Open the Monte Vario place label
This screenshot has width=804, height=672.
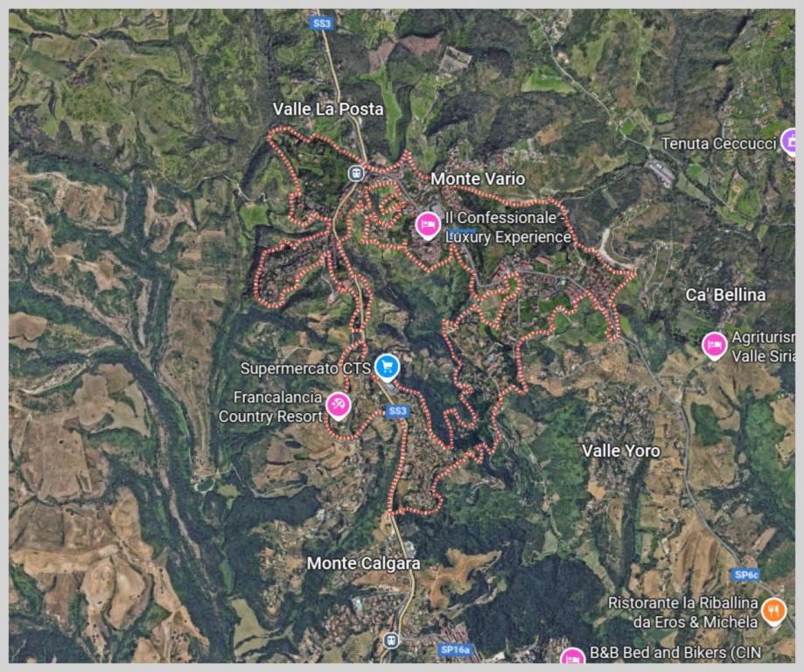478,179
